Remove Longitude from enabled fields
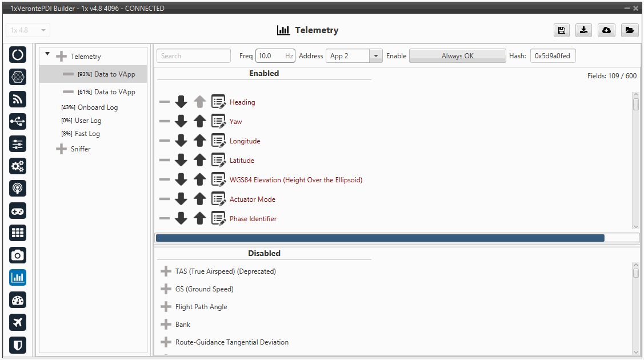The width and height of the screenshot is (644, 360). tap(165, 141)
